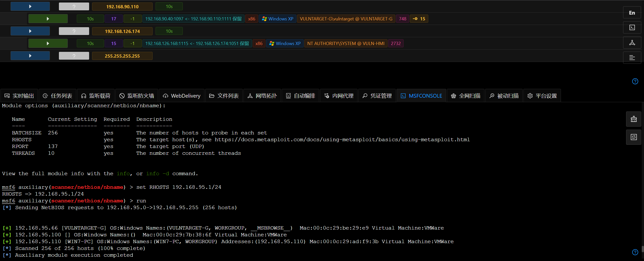Click user tag NT AUTHORITY\SYSTEM
Screen dimensions: 644x261
point(346,43)
